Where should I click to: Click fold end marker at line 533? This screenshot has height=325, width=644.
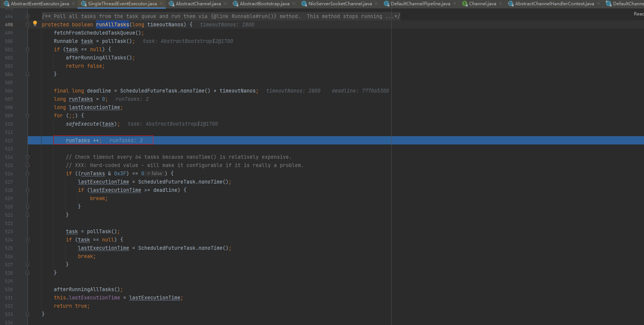[x=27, y=314]
